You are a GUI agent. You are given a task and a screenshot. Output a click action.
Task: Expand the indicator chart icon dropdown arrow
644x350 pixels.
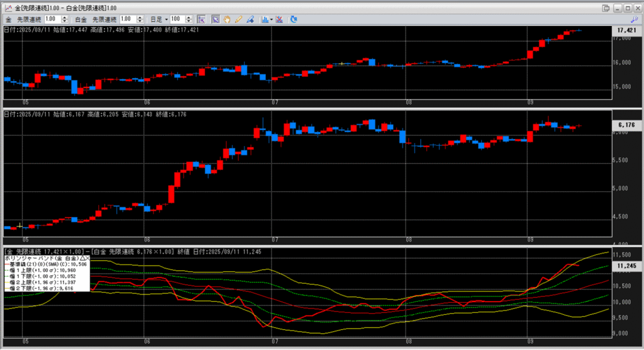(270, 20)
